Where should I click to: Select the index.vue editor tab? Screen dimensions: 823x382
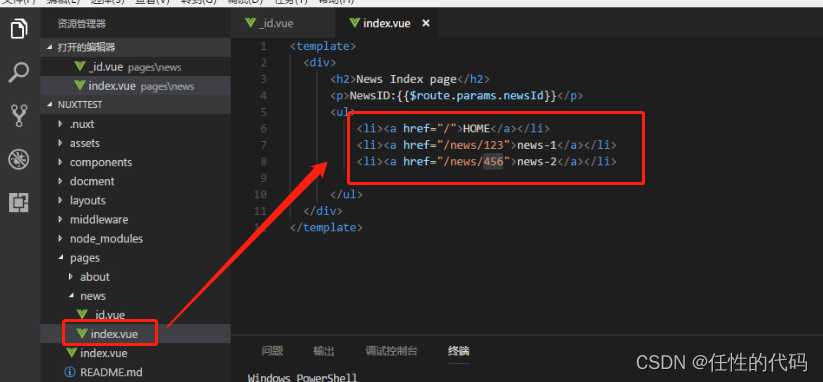[386, 23]
